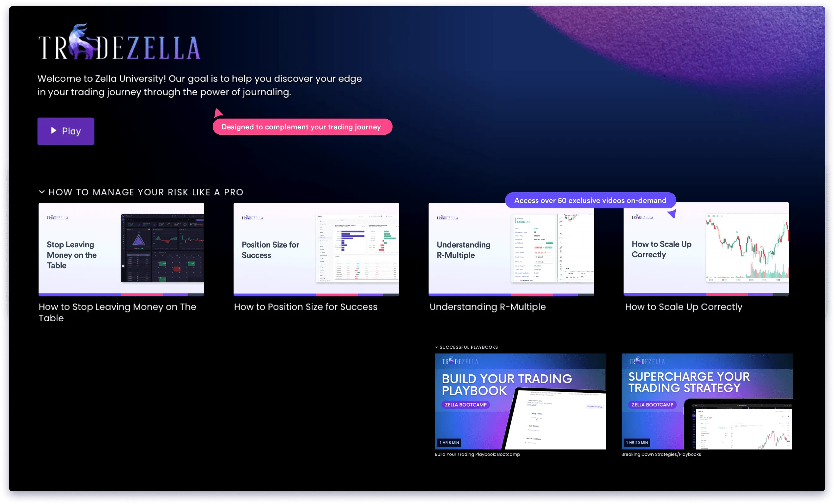The image size is (835, 504).
Task: Click Build Your Trading Playbook: Bootcamp caption
Action: pos(477,454)
